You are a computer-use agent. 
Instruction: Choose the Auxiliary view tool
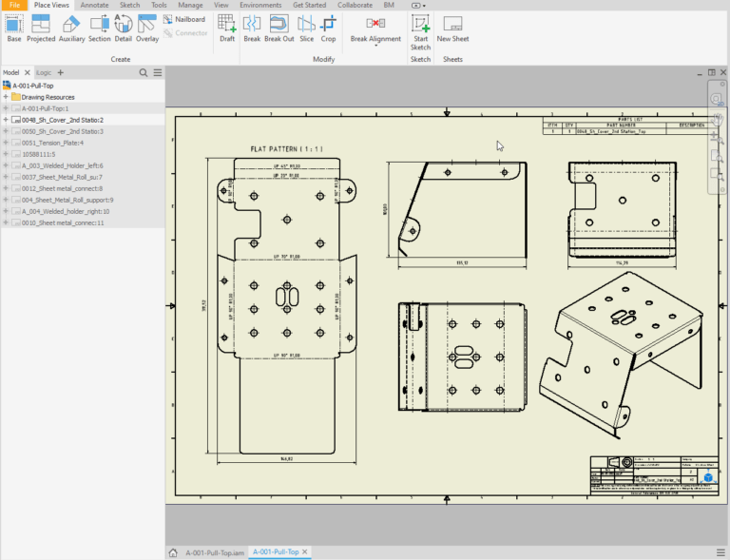tap(71, 29)
